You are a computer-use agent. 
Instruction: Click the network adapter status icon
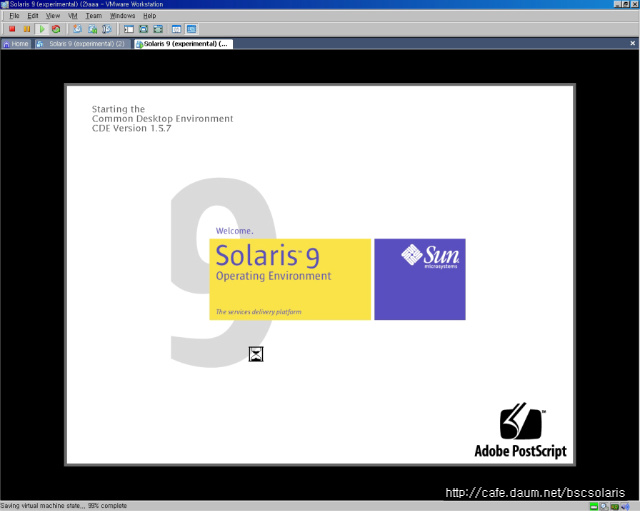click(x=615, y=507)
